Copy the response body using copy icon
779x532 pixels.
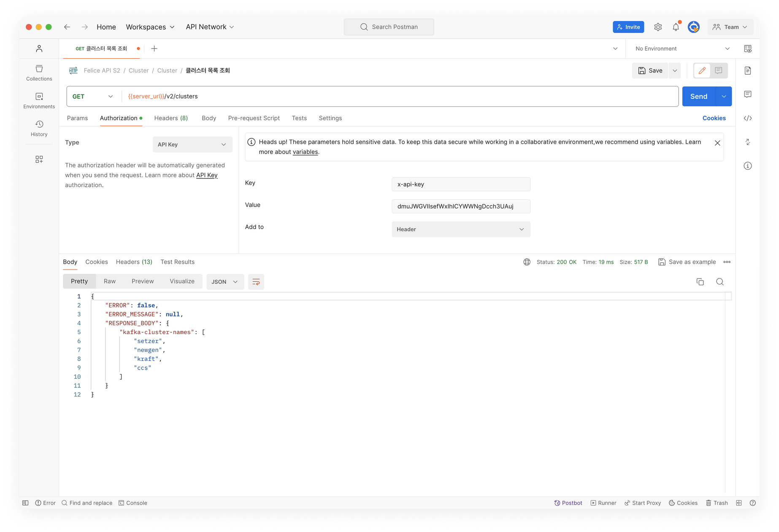coord(700,282)
